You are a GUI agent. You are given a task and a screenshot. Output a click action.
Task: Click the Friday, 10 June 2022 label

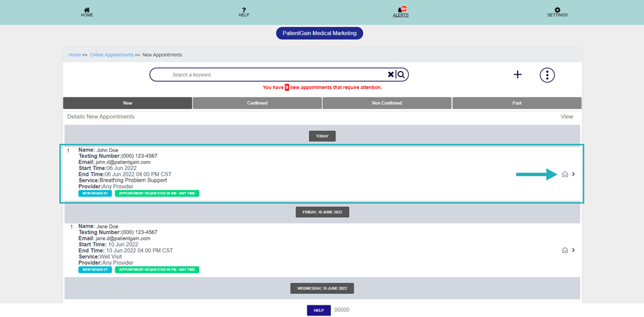tap(323, 212)
